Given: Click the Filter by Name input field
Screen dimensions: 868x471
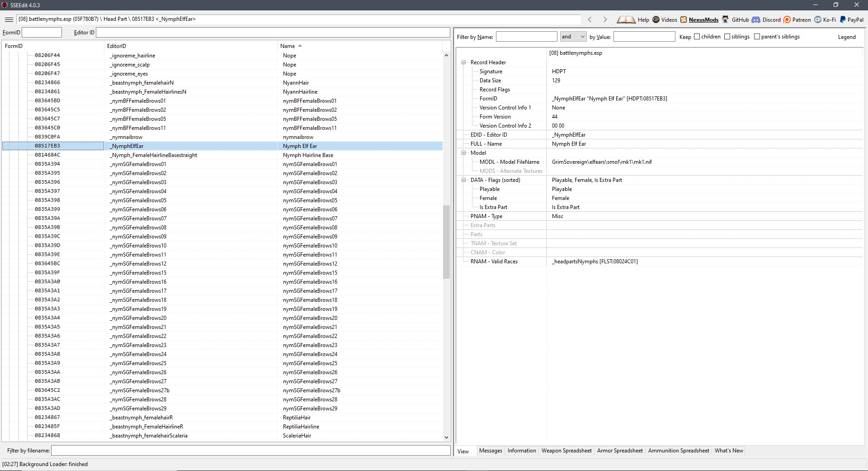Looking at the screenshot, I should [526, 37].
